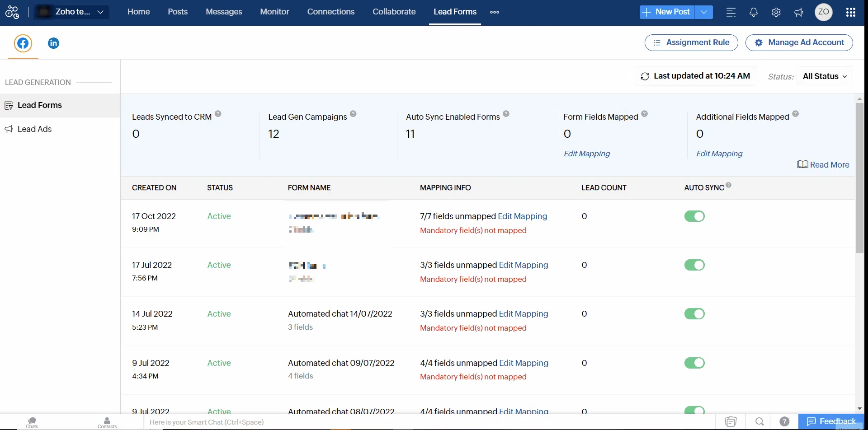Image resolution: width=868 pixels, height=430 pixels.
Task: Open the notifications bell
Action: (753, 12)
